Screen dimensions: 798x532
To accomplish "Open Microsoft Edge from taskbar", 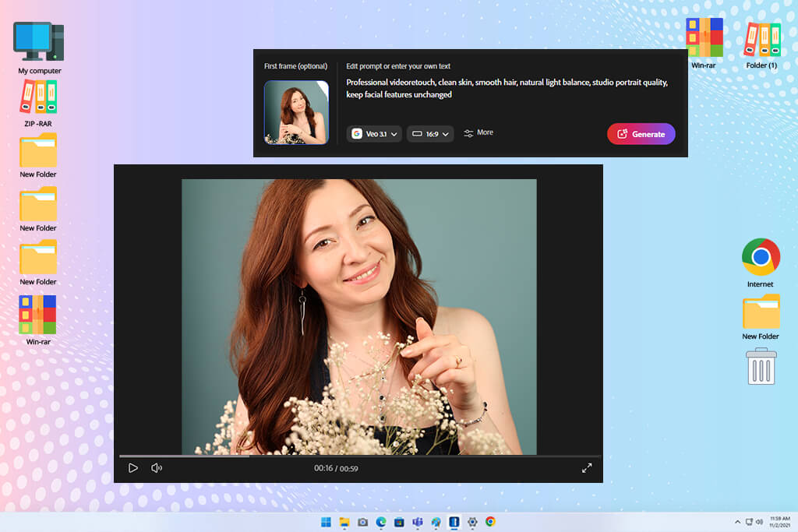I will (381, 522).
